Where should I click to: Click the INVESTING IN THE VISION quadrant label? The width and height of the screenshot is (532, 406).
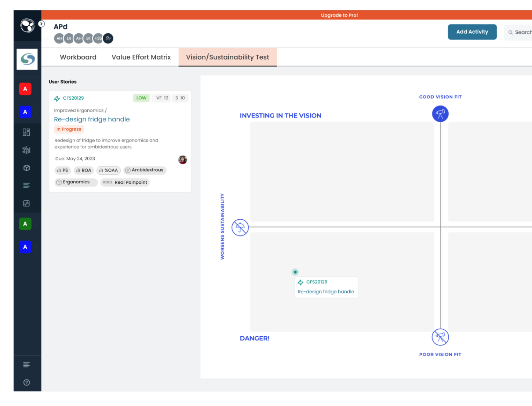point(281,116)
